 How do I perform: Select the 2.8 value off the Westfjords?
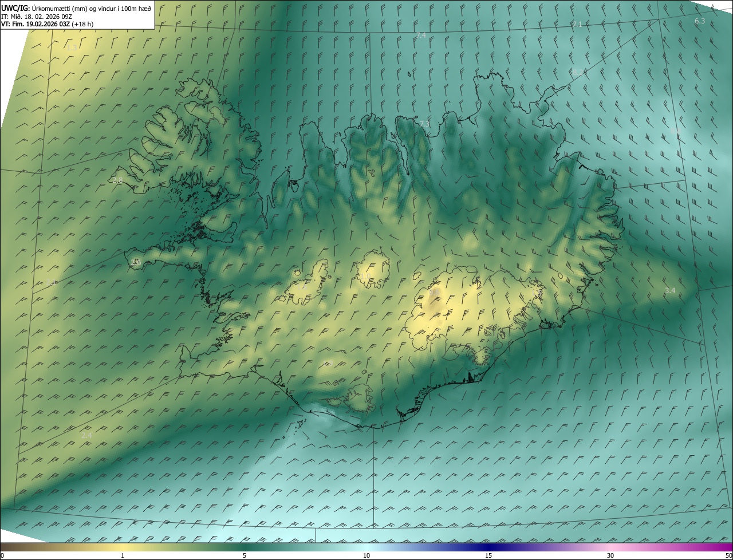117,180
